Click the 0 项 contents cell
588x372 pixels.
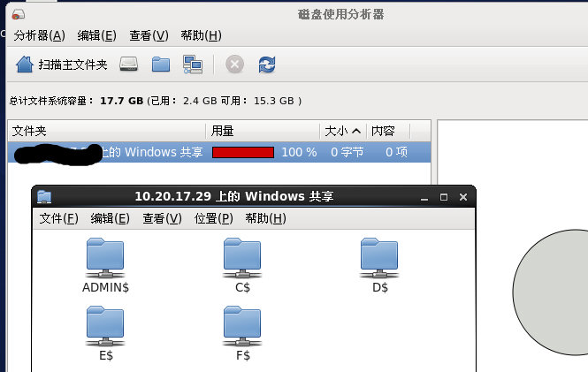[x=396, y=153]
